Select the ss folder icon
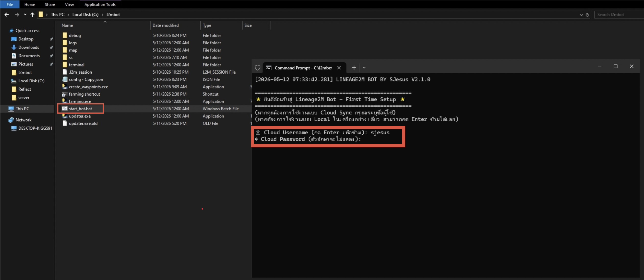 (x=65, y=57)
